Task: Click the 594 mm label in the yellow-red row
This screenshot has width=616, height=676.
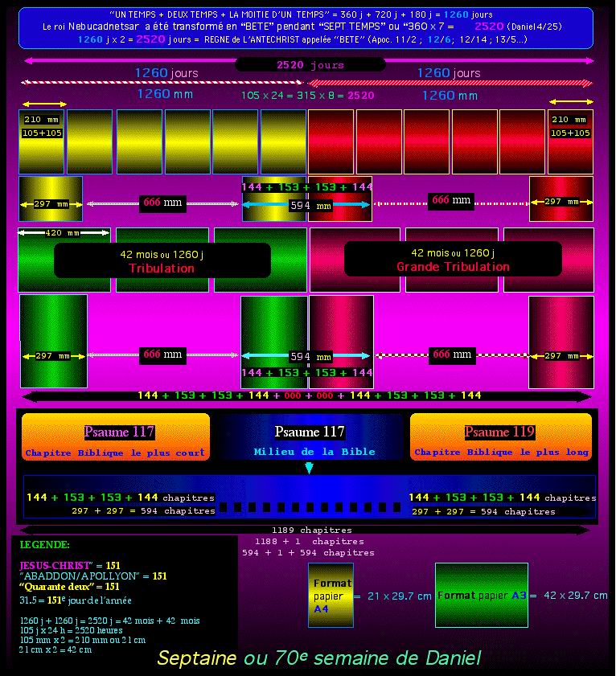Action: (310, 206)
